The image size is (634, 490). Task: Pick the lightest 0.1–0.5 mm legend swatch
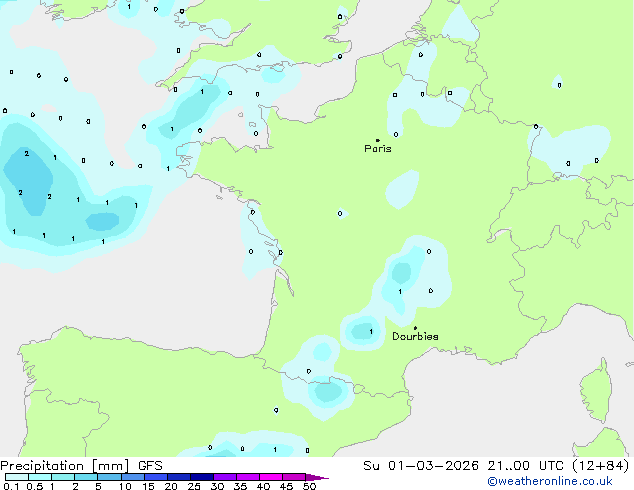point(17,477)
